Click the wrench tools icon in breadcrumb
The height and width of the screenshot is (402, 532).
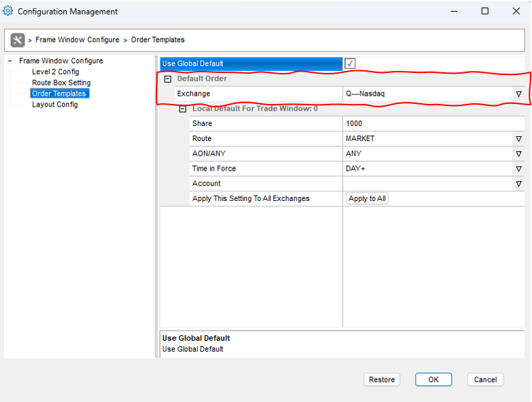[x=18, y=40]
